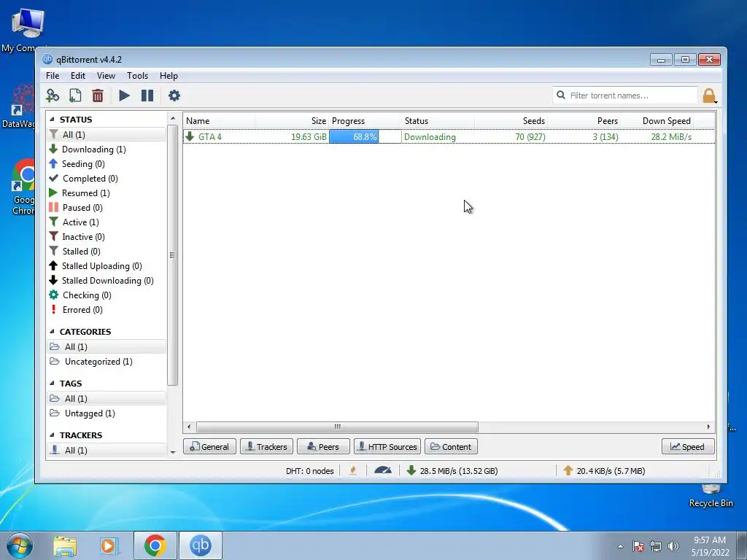Collapse the TRACKERS section

52,435
